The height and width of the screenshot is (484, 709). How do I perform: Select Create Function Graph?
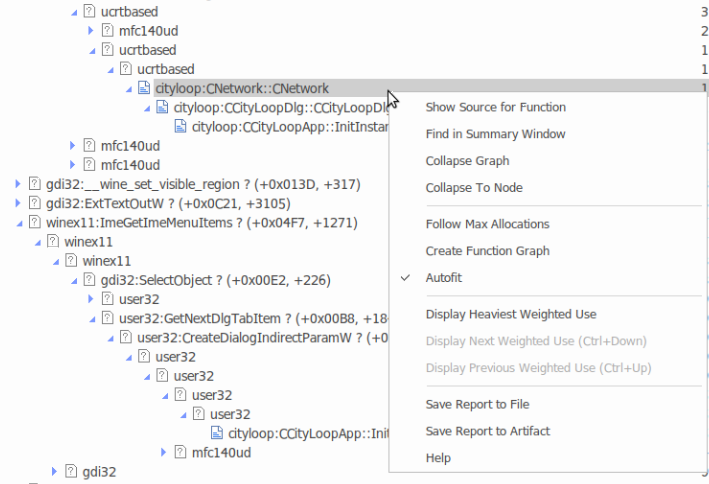(x=487, y=251)
